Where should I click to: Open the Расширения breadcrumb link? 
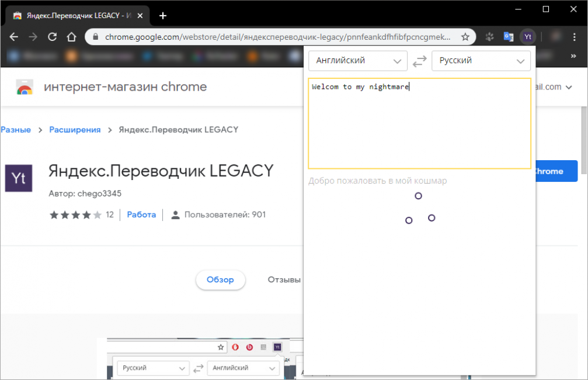pyautogui.click(x=75, y=130)
